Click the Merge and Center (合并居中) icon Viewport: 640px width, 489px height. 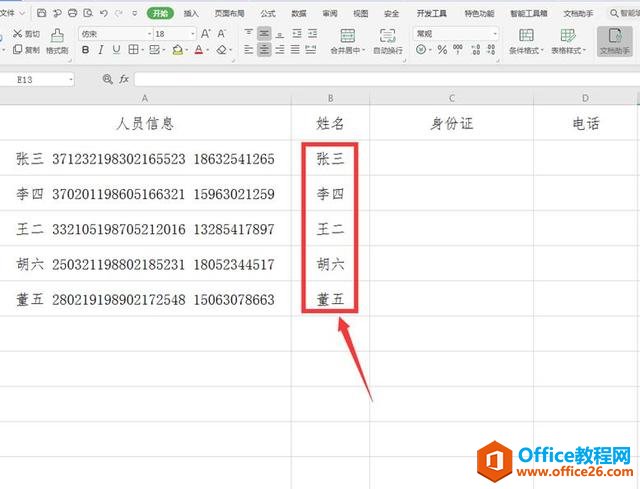pyautogui.click(x=347, y=36)
